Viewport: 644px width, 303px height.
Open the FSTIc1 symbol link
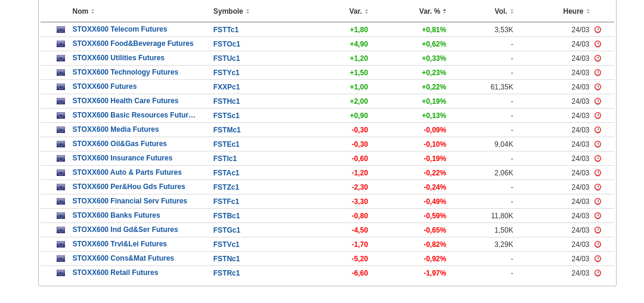[x=225, y=159]
